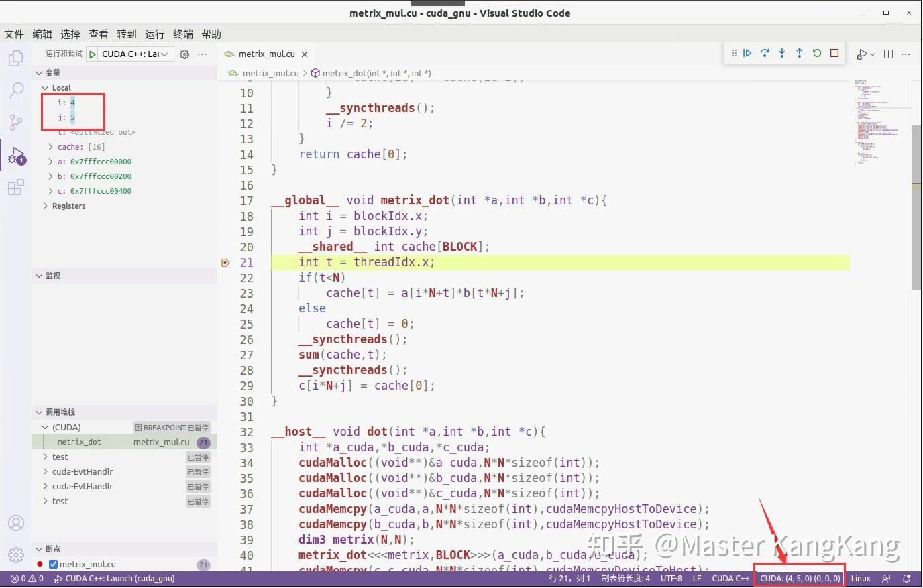Click CUDA: (4, 5, 0) (0, 0, 0) in status bar
Screen dimensions: 923x588
point(800,578)
